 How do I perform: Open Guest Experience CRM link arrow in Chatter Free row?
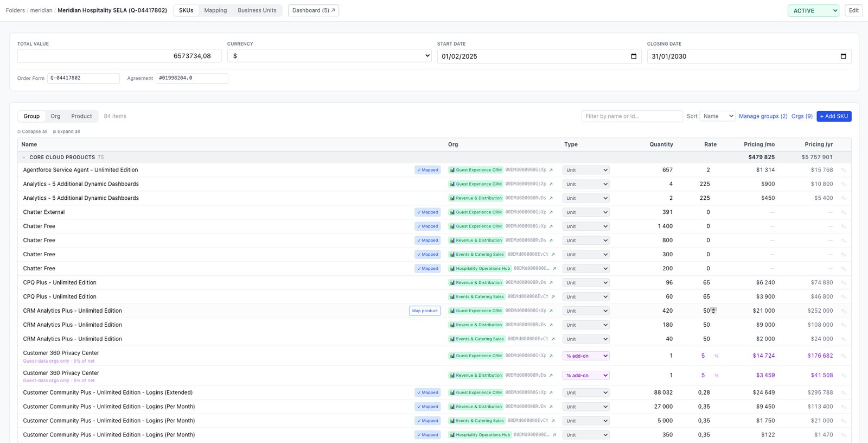click(551, 226)
